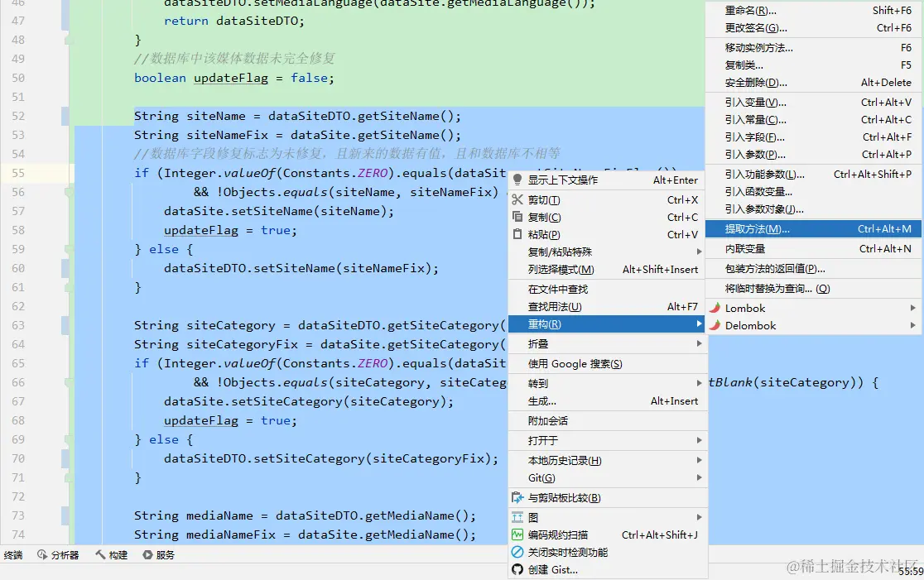
Task: Open the 终端 tool window button
Action: 13,554
